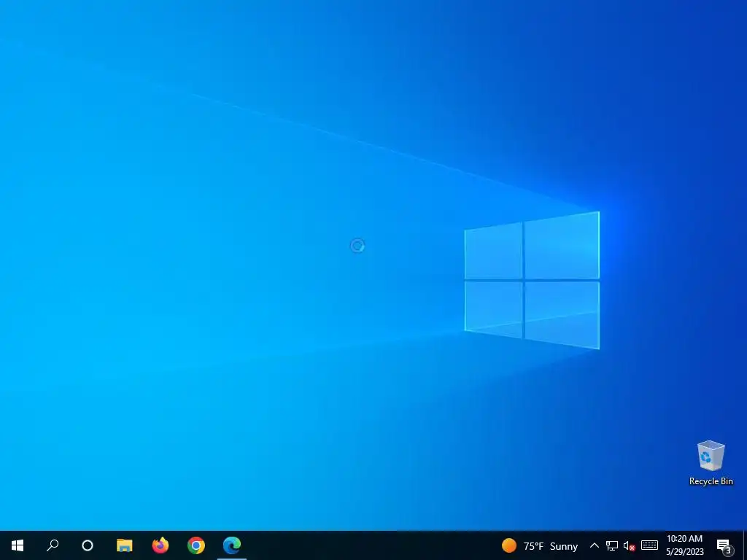Open network status tray icon

(x=612, y=545)
